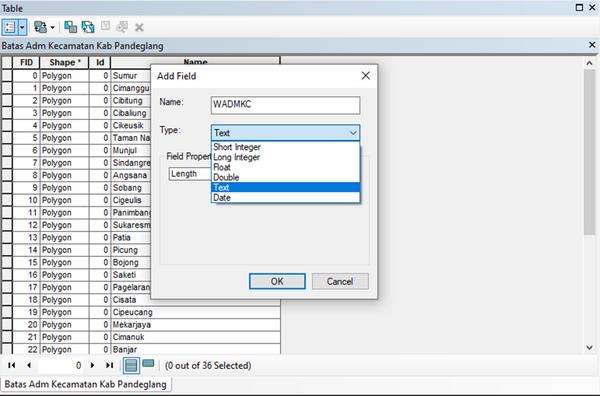This screenshot has height=396, width=600.
Task: Select row selector for FID 0
Action: pos(7,76)
